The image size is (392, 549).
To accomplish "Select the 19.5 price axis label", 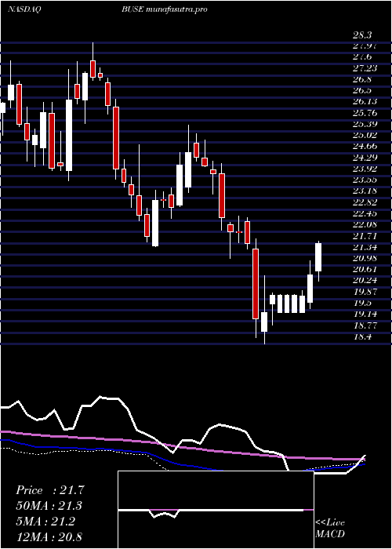I will (362, 303).
